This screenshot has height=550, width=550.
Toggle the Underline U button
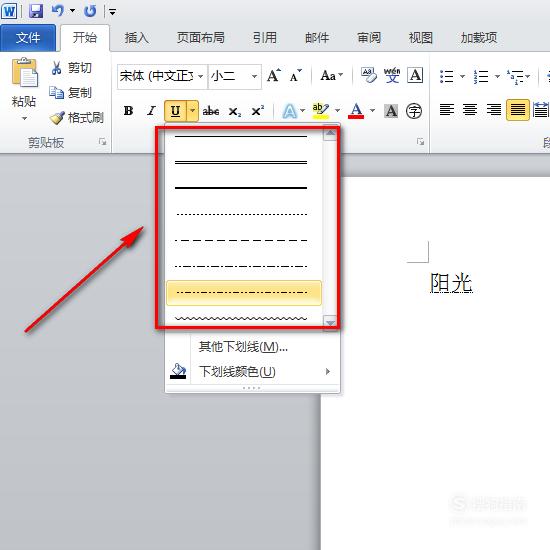coord(175,111)
